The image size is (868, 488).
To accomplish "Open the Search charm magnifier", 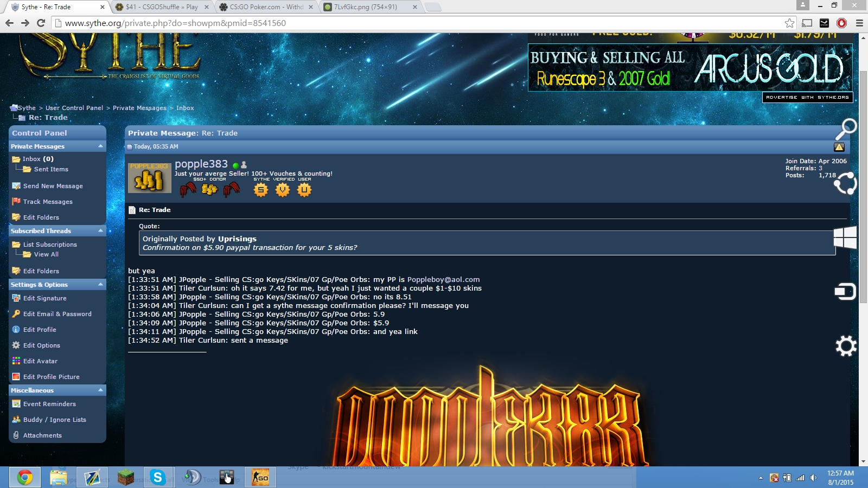I will (x=846, y=129).
